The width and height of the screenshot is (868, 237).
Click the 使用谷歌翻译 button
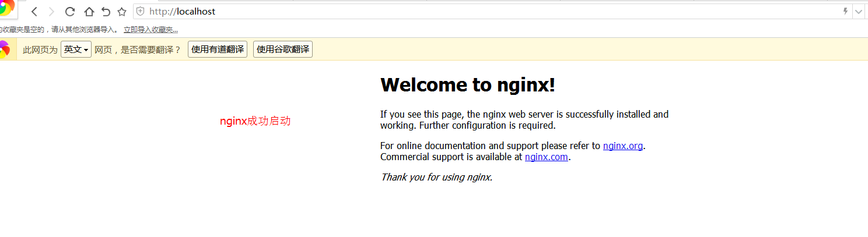click(x=283, y=49)
